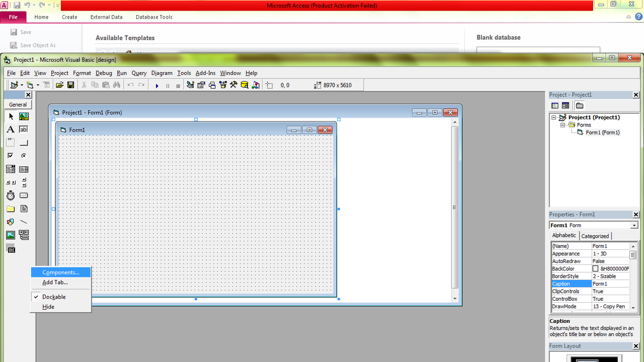
Task: Open Data View Window toolbar icon
Action: pyautogui.click(x=245, y=85)
